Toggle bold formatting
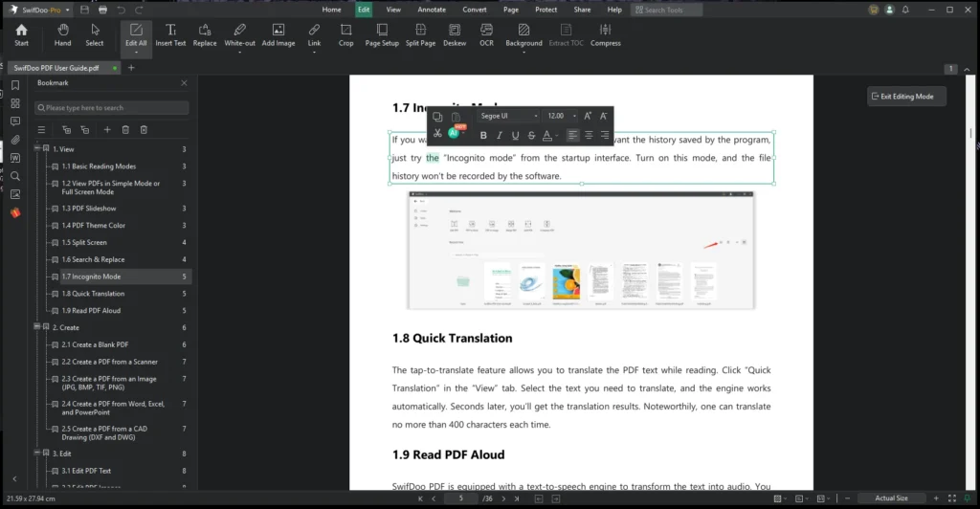980x509 pixels. (483, 135)
